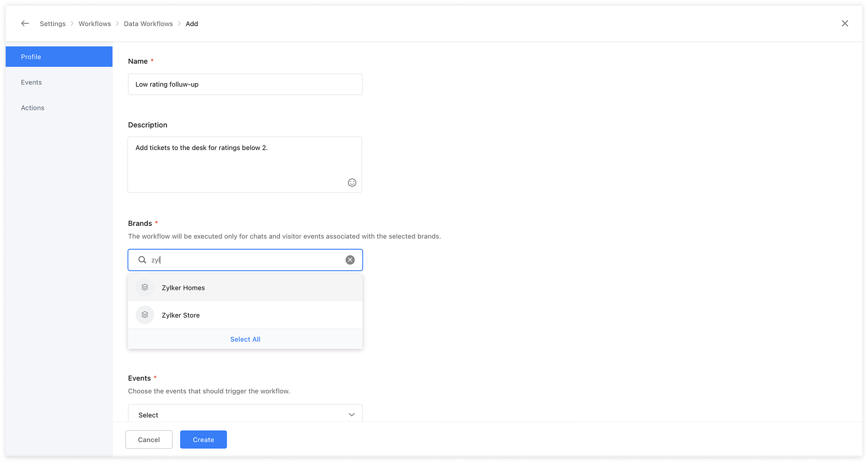The image size is (868, 463).
Task: Click the Events dropdown chevron arrow
Action: (x=351, y=415)
